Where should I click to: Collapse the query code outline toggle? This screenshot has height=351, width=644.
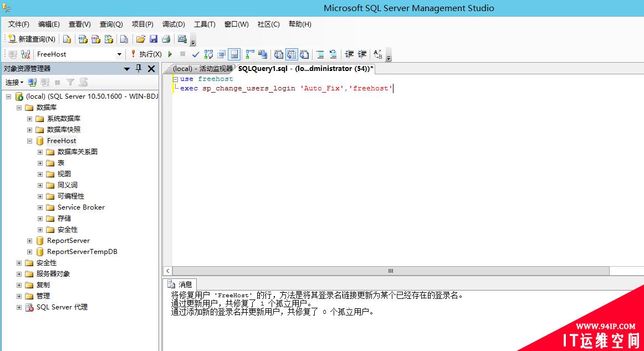(175, 79)
